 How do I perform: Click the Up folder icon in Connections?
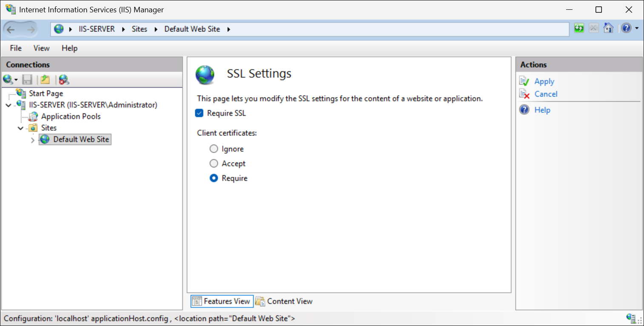[45, 79]
